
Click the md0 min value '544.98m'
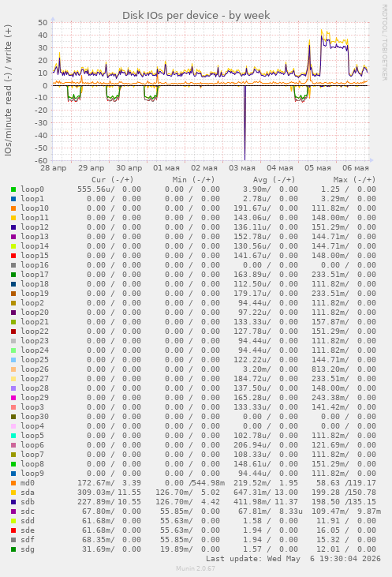tap(208, 483)
